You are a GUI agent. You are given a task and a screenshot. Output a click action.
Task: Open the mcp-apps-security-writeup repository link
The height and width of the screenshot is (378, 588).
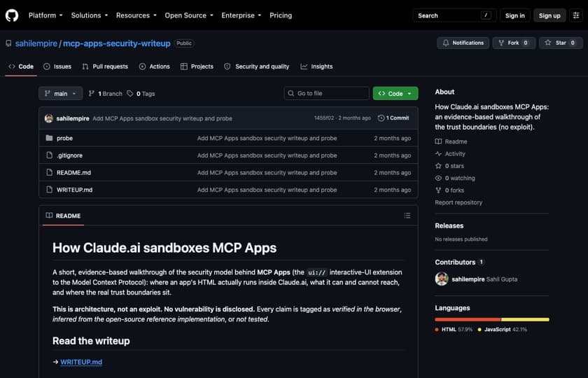coord(117,43)
